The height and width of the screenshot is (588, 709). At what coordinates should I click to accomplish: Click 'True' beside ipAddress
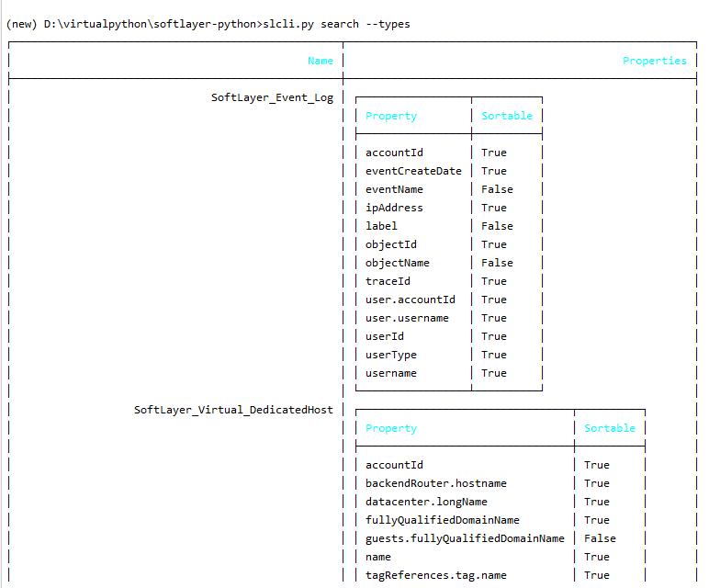point(494,208)
